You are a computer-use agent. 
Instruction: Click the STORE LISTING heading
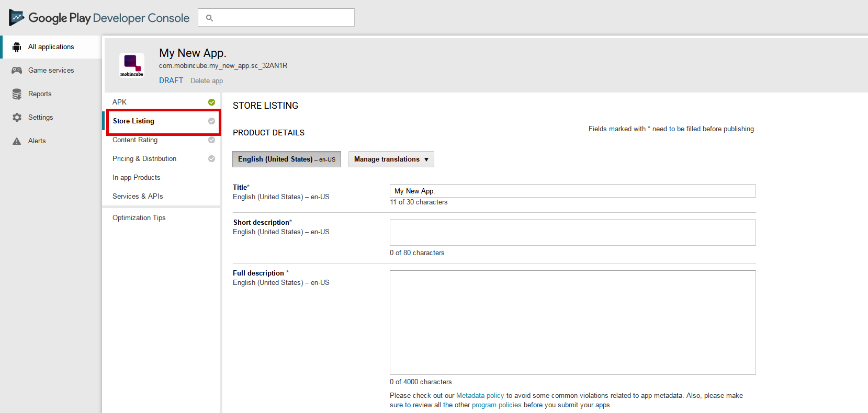[265, 106]
